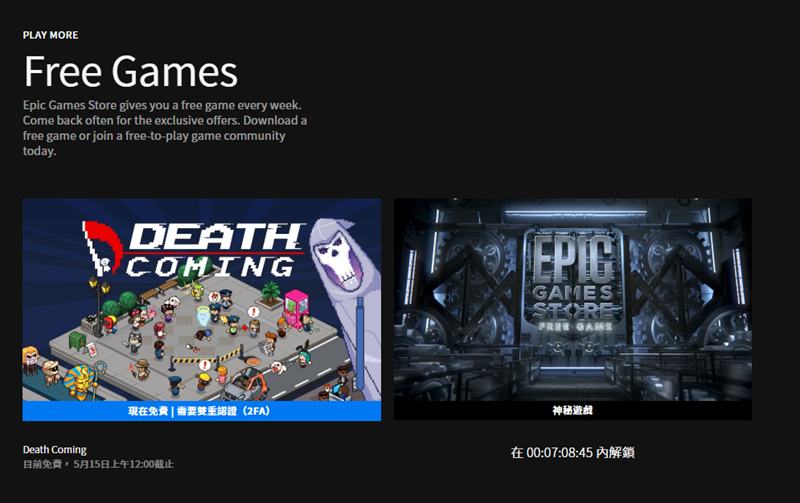Open the Epic Games Store mystery game vault image
The width and height of the screenshot is (800, 503).
(572, 300)
